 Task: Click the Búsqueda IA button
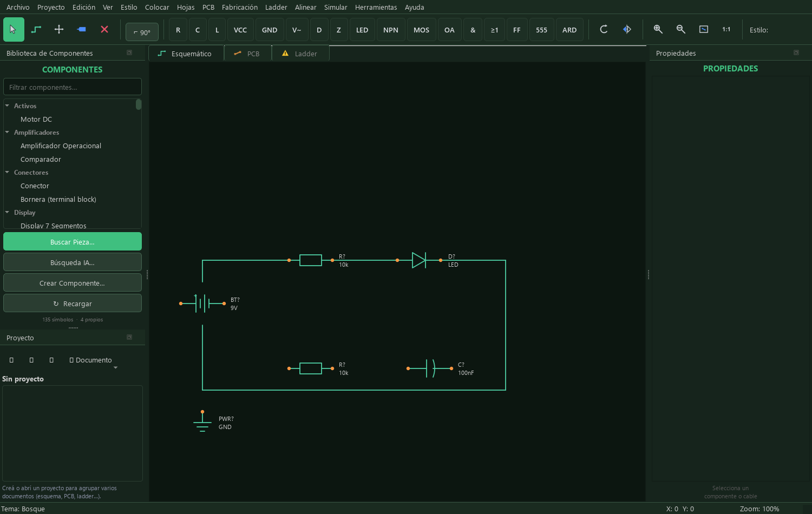click(73, 262)
